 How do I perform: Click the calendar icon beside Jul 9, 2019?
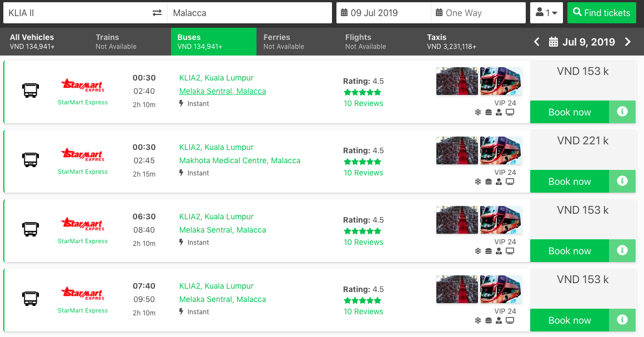554,42
